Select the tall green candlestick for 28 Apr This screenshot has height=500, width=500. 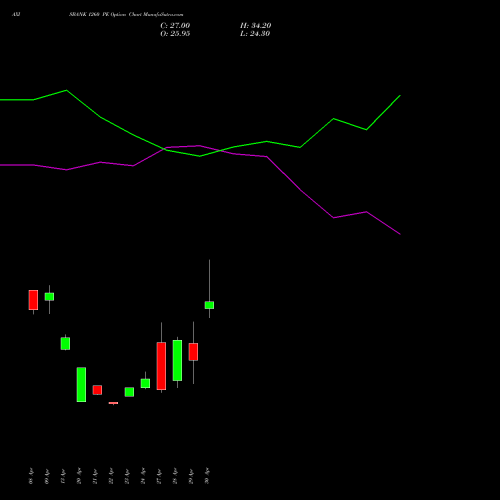[x=177, y=360]
